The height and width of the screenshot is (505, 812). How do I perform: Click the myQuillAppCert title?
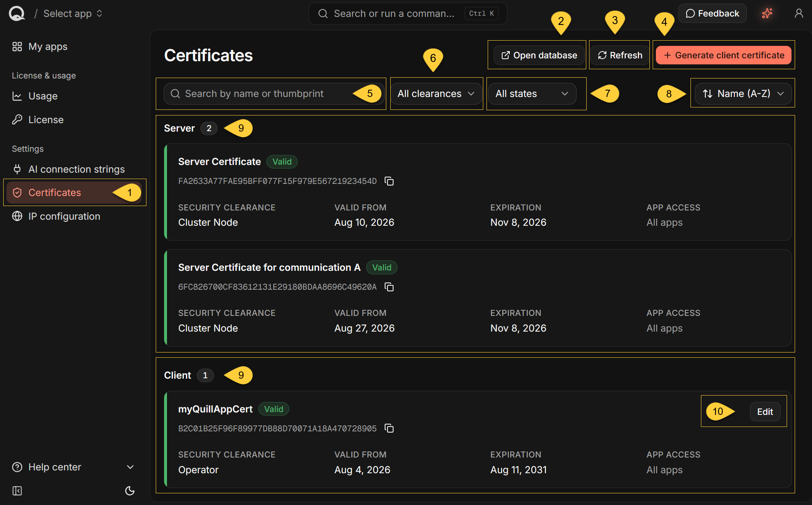coord(215,409)
